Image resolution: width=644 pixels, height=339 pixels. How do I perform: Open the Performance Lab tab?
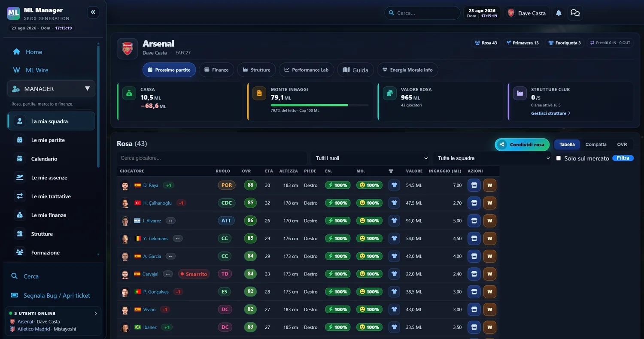[307, 70]
